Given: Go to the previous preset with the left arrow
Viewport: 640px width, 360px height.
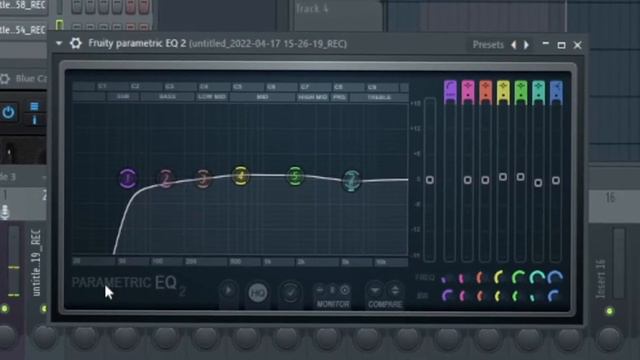Looking at the screenshot, I should coord(514,44).
